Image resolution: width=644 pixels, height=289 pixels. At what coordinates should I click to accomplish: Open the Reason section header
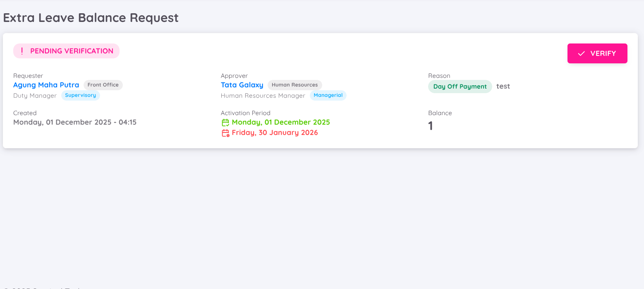click(439, 75)
